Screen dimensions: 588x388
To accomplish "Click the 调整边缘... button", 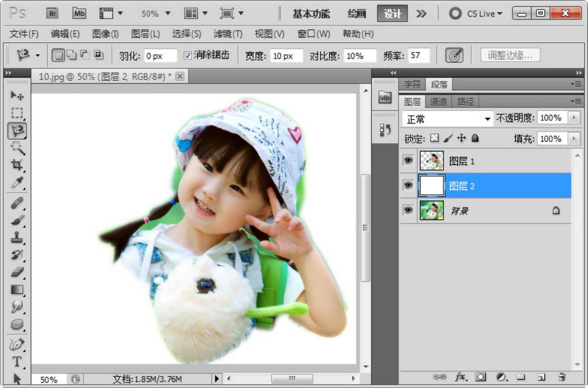I will click(x=510, y=56).
